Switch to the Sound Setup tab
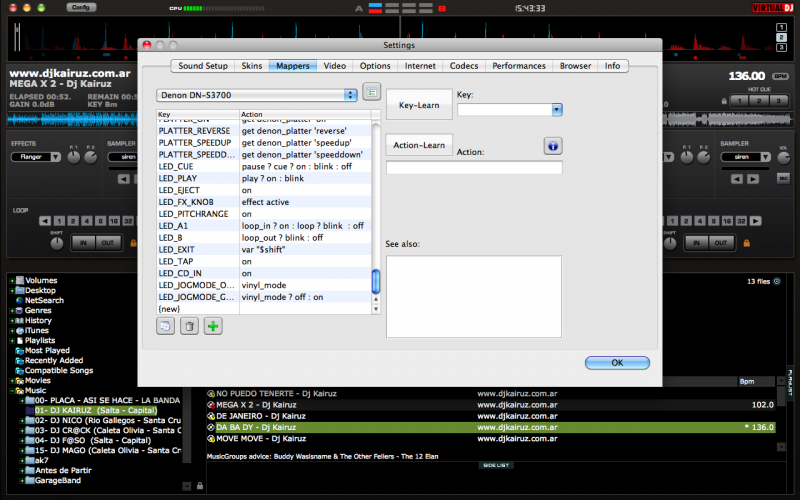 click(203, 66)
